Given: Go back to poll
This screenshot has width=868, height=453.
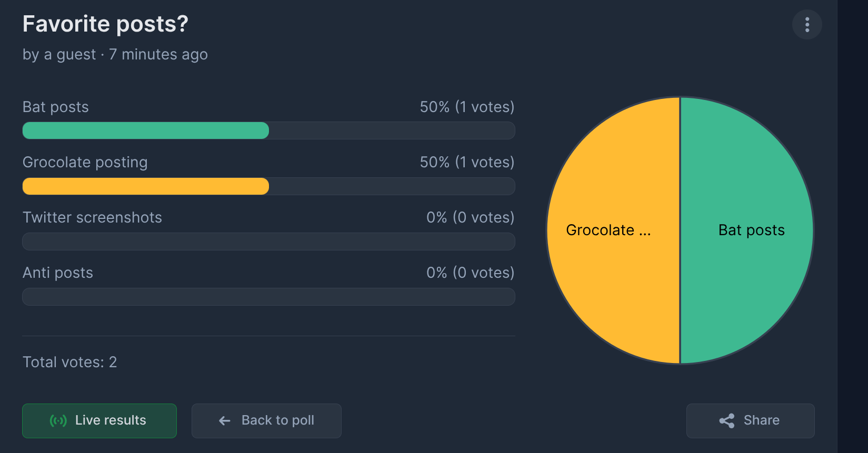Looking at the screenshot, I should (266, 420).
